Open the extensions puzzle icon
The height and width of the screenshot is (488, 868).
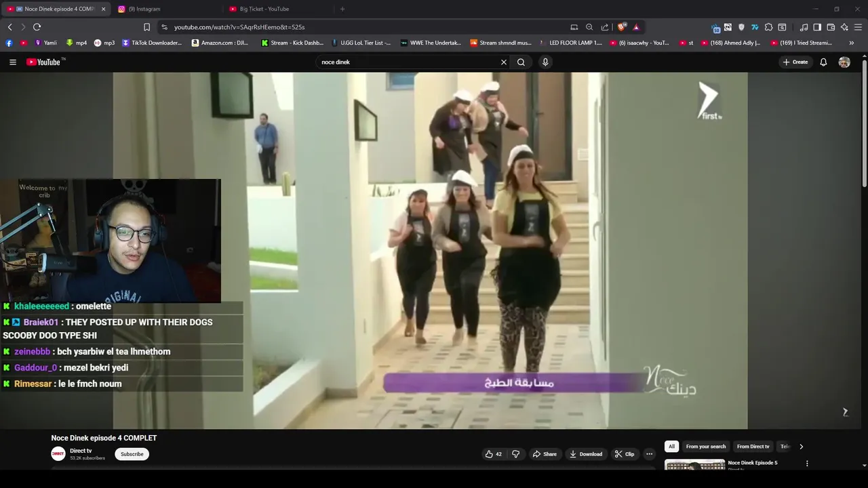click(x=768, y=27)
